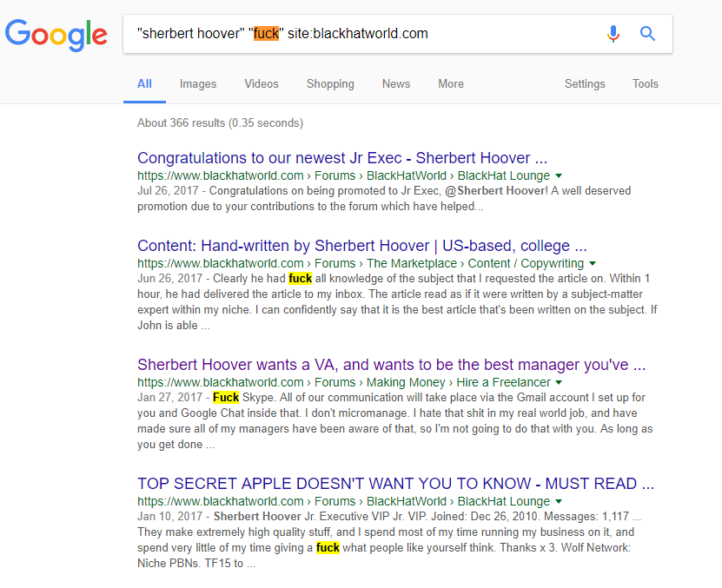Image resolution: width=722 pixels, height=588 pixels.
Task: Open 'Sherbert Hoover wants a VA' result
Action: [x=391, y=365]
